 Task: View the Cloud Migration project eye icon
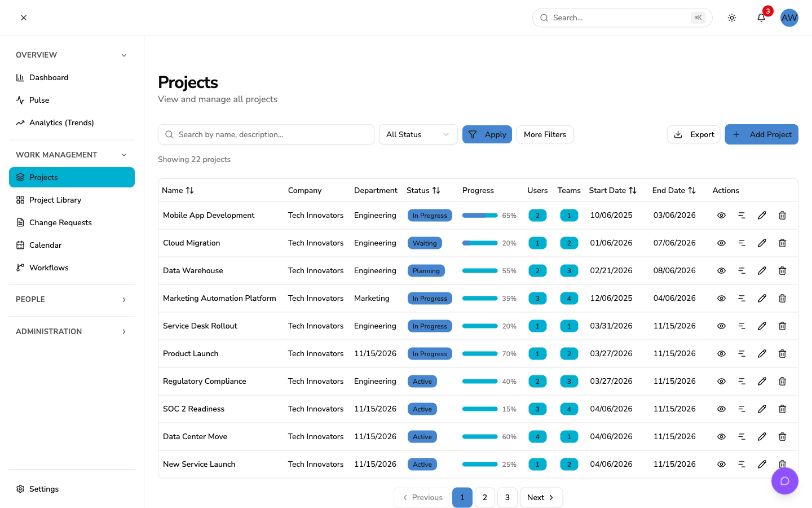(721, 243)
